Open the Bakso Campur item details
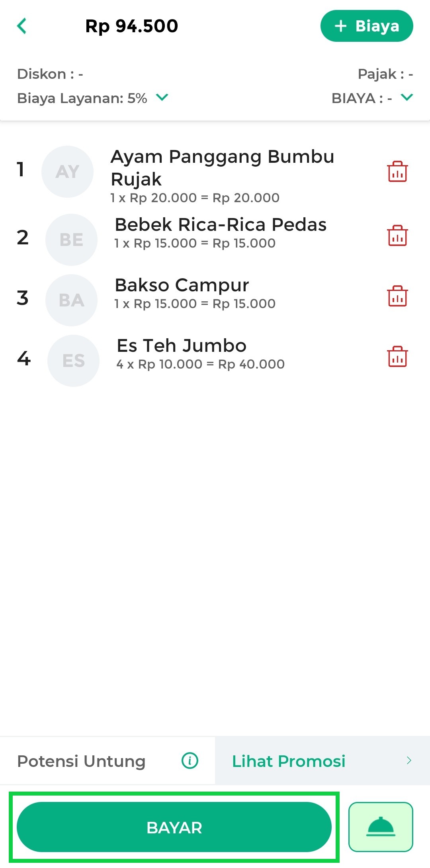 click(x=182, y=285)
